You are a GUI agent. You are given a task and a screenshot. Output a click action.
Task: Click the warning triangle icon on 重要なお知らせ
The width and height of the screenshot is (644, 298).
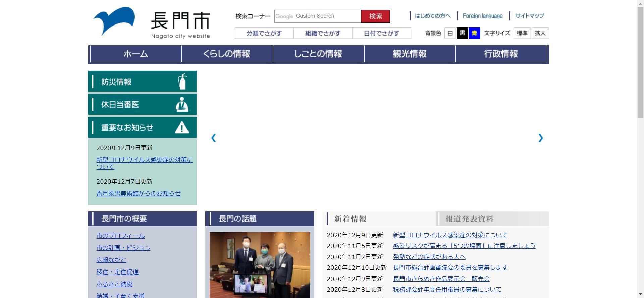point(182,128)
